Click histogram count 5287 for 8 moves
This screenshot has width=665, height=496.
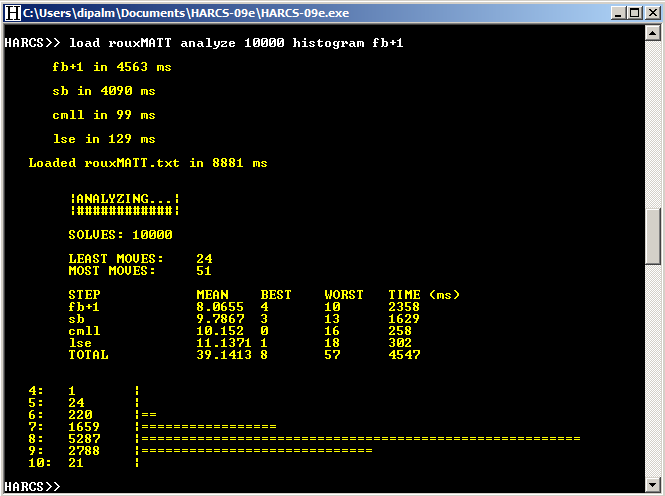point(84,439)
